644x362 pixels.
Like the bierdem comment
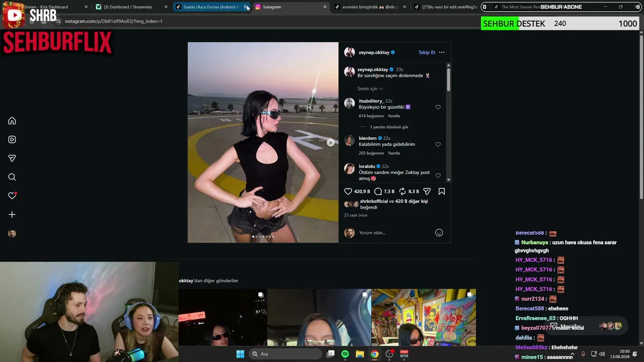point(438,144)
